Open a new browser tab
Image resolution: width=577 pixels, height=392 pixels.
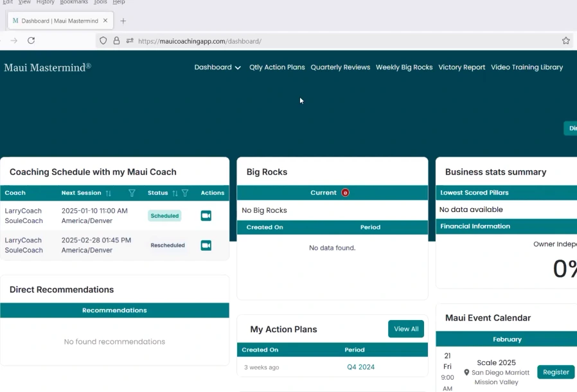[123, 21]
